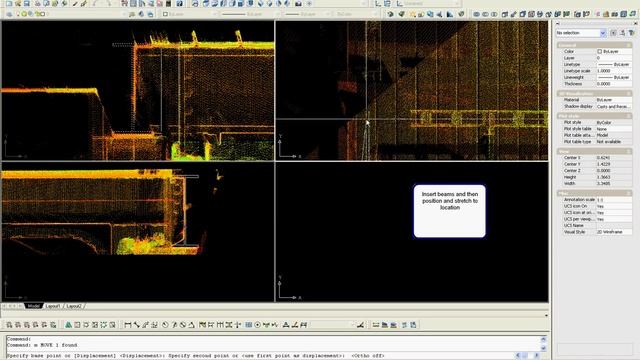Click the command line scrollbar up arrow
Image resolution: width=640 pixels, height=360 pixels.
click(x=543, y=339)
